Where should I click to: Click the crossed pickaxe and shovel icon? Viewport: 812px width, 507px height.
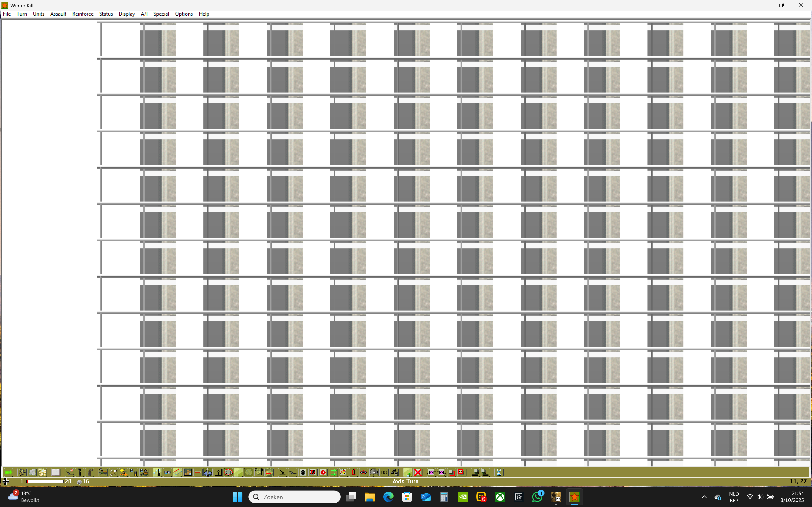113,473
